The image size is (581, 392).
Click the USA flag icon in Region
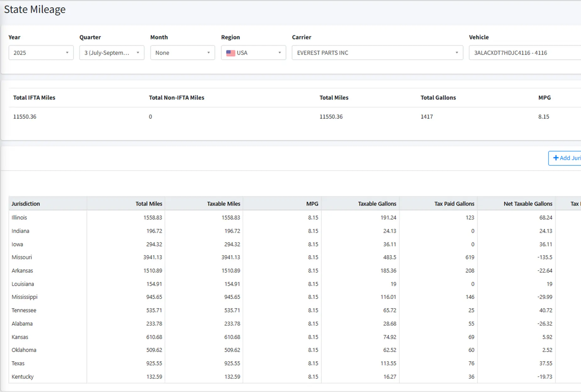tap(231, 53)
